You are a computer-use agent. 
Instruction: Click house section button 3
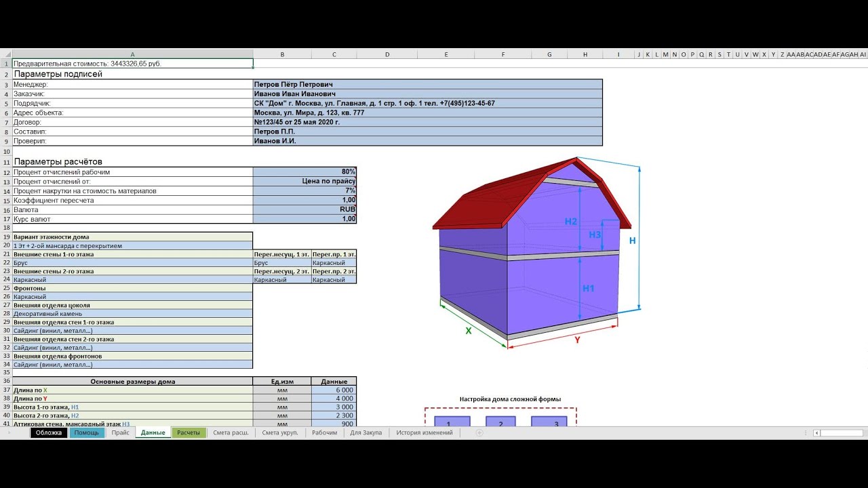[549, 422]
